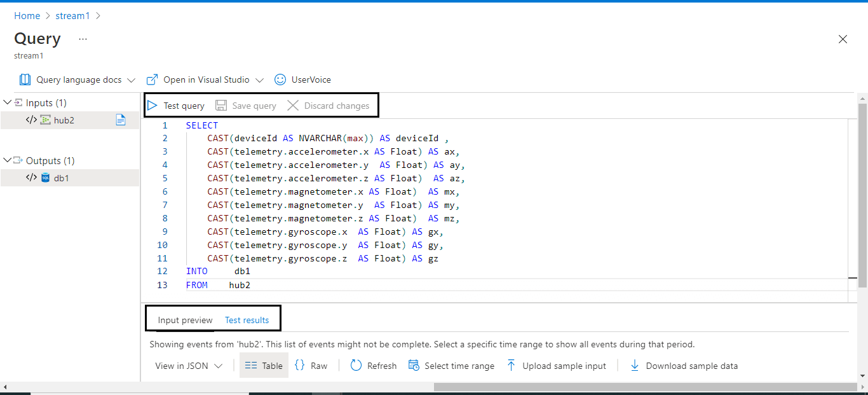Image resolution: width=868 pixels, height=395 pixels.
Task: Click the Refresh icon in results toolbar
Action: (356, 366)
